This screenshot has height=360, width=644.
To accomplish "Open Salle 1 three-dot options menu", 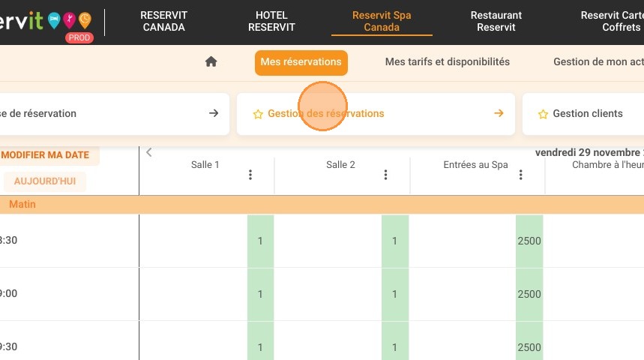I will pyautogui.click(x=250, y=175).
